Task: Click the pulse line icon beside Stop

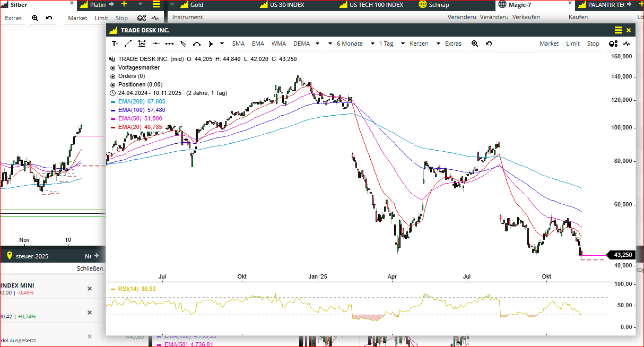Action: click(x=627, y=44)
